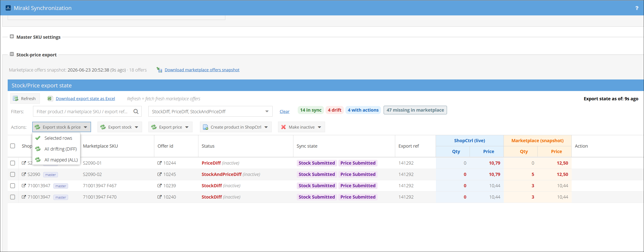This screenshot has width=644, height=252.
Task: Check the S2090-01 row checkbox
Action: (12, 163)
